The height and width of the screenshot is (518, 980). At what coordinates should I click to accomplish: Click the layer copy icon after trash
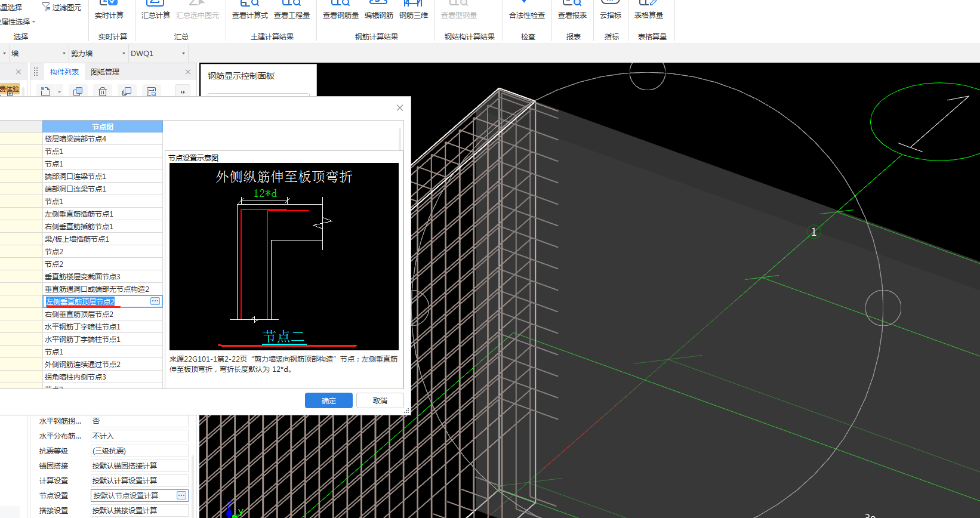click(x=127, y=91)
